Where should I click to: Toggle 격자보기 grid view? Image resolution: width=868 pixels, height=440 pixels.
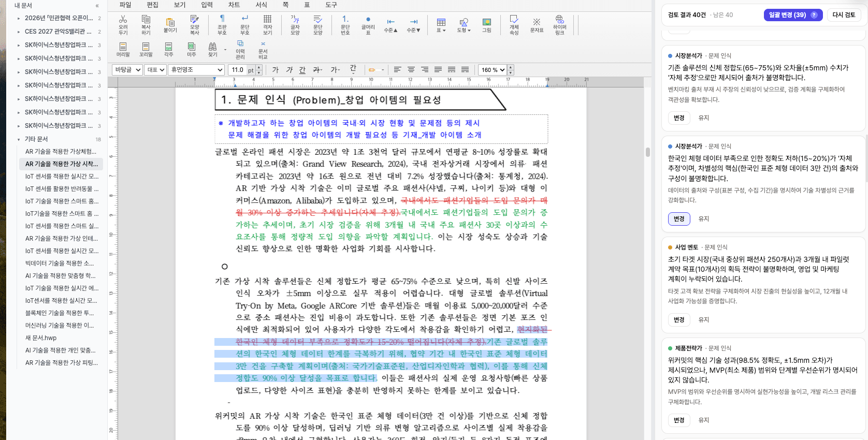pos(268,24)
